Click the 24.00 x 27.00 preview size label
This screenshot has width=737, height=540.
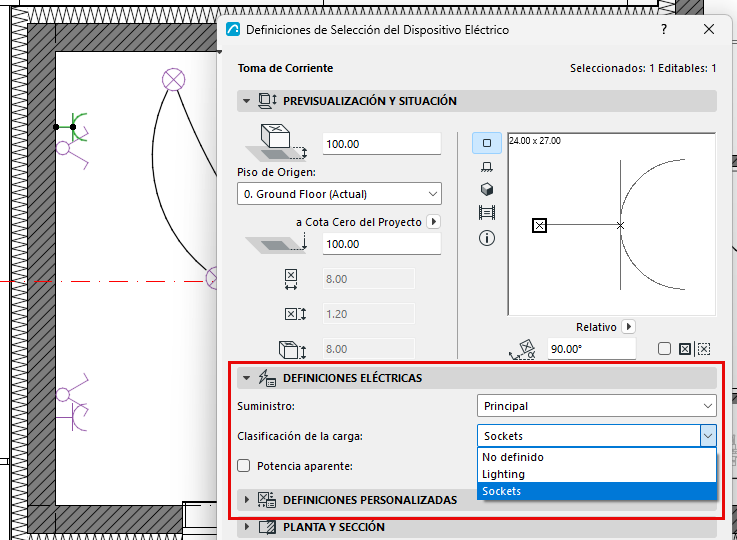(x=535, y=141)
